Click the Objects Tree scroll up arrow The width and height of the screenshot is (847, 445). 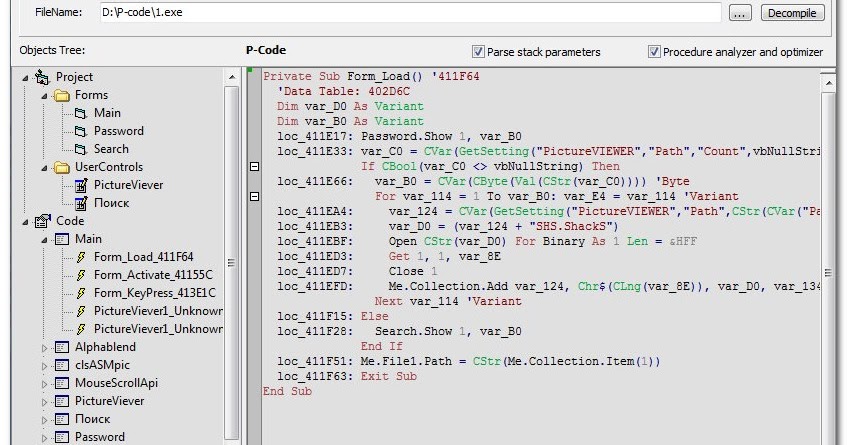[x=232, y=77]
